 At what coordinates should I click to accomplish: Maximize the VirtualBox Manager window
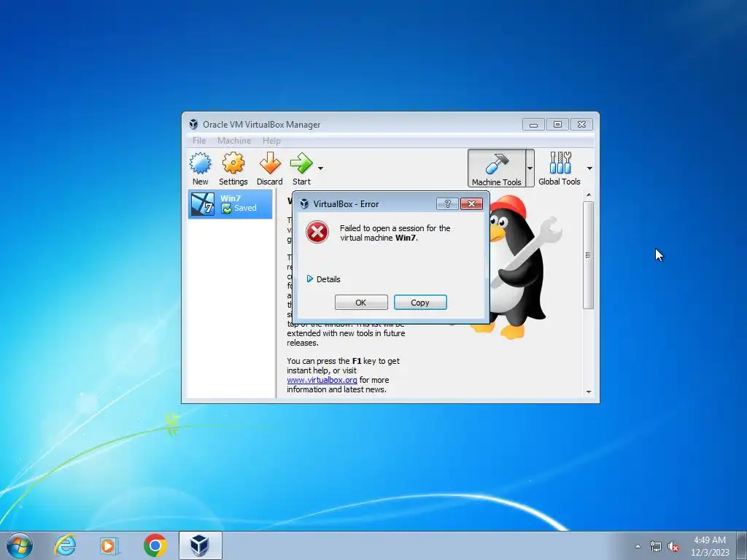(557, 125)
